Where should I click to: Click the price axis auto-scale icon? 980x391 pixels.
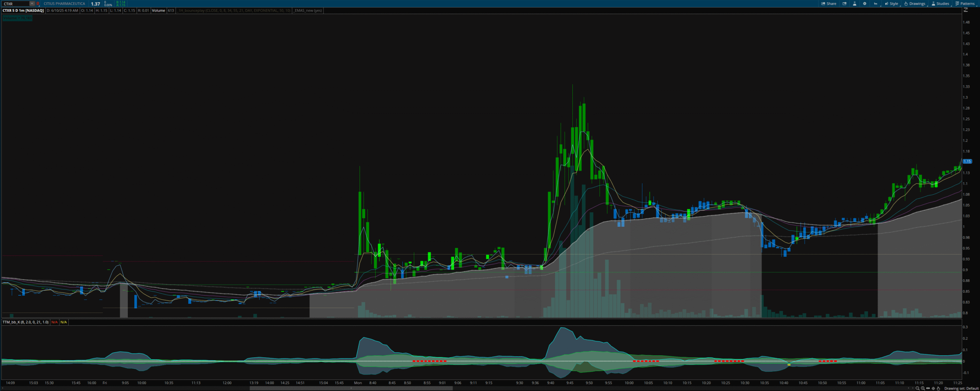(966, 10)
